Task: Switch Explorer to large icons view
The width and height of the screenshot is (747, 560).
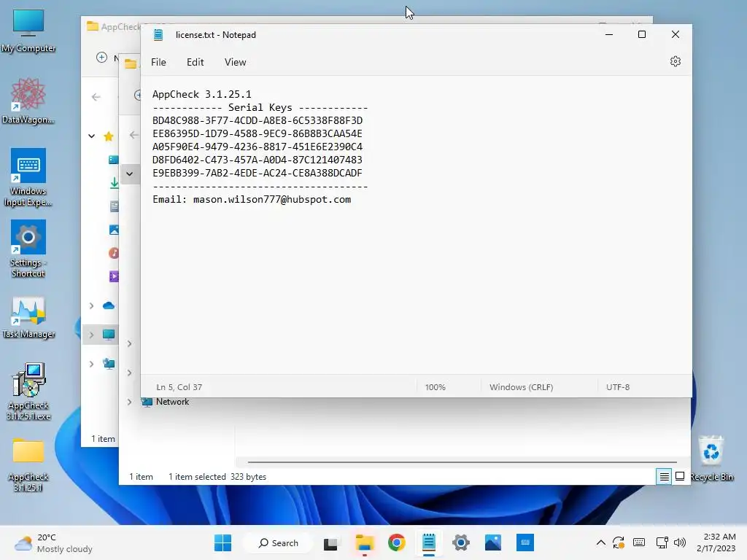Action: (680, 476)
